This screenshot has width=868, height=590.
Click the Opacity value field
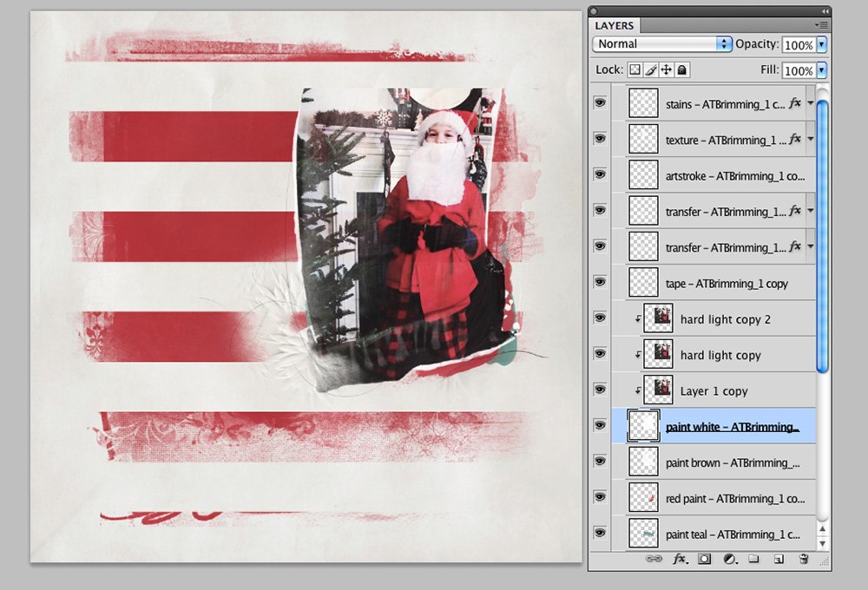799,45
